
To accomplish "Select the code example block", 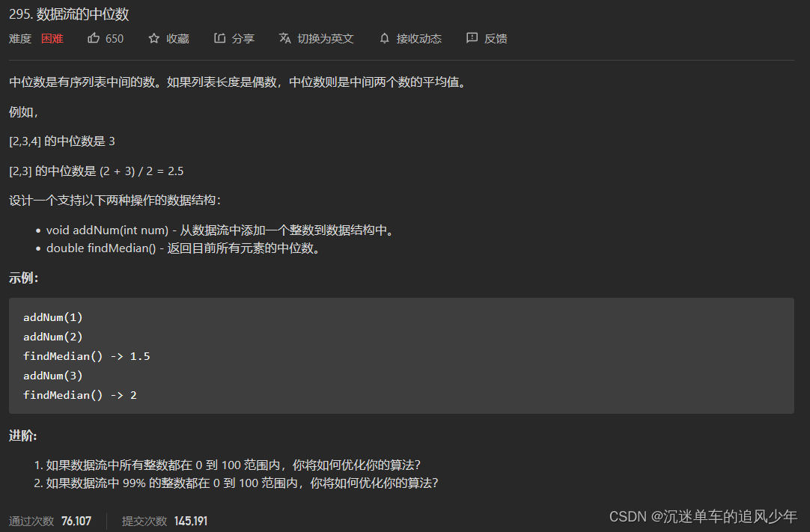I will click(401, 355).
